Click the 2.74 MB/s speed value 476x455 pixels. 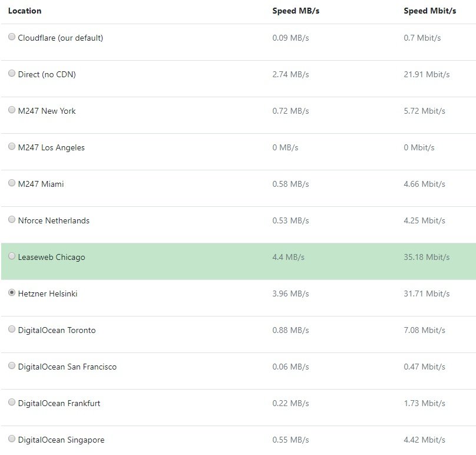coord(291,74)
